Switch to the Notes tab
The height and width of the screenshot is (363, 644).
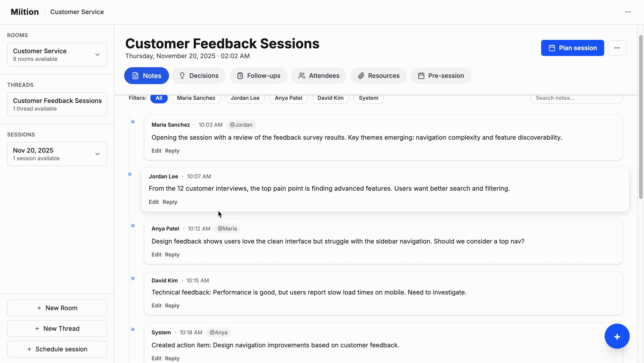pos(146,76)
